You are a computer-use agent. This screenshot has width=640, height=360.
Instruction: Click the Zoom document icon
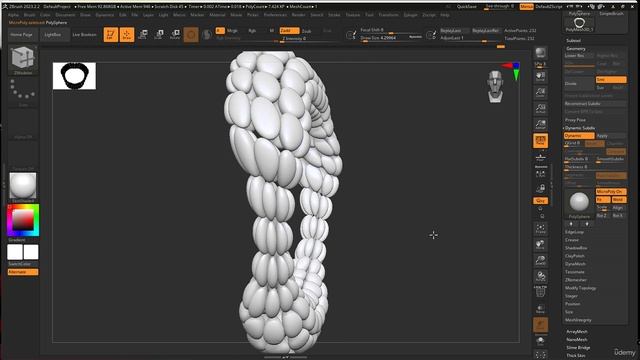coord(540,93)
